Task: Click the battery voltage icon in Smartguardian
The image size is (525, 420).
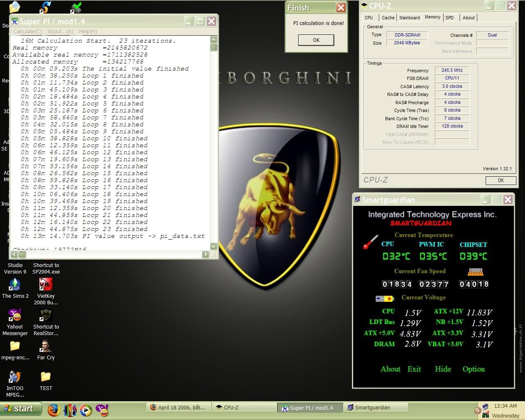Action: pyautogui.click(x=385, y=299)
